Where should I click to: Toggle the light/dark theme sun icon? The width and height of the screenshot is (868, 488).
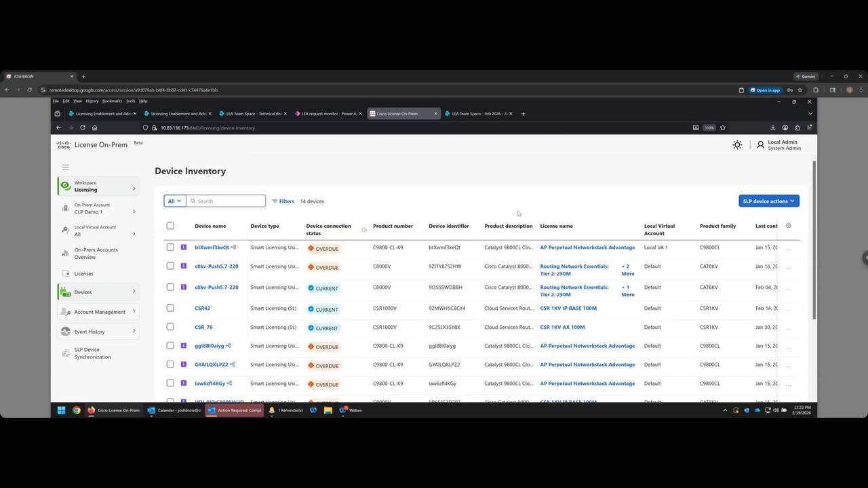(x=737, y=145)
